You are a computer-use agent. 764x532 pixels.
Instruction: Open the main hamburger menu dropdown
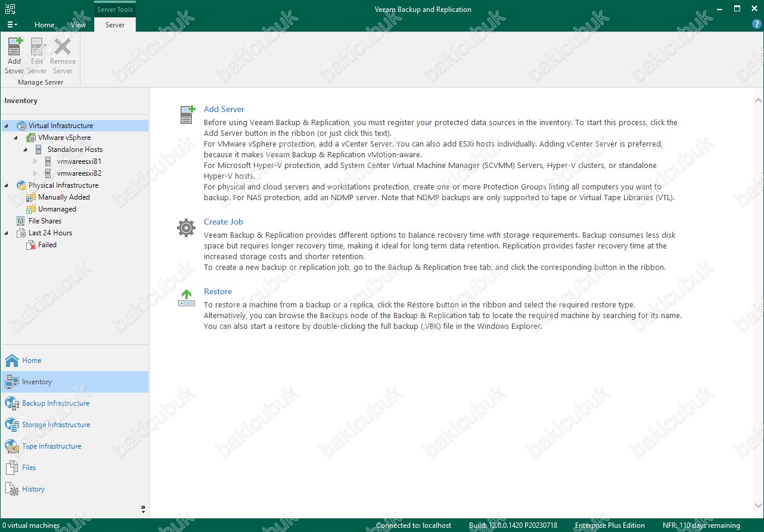coord(12,24)
